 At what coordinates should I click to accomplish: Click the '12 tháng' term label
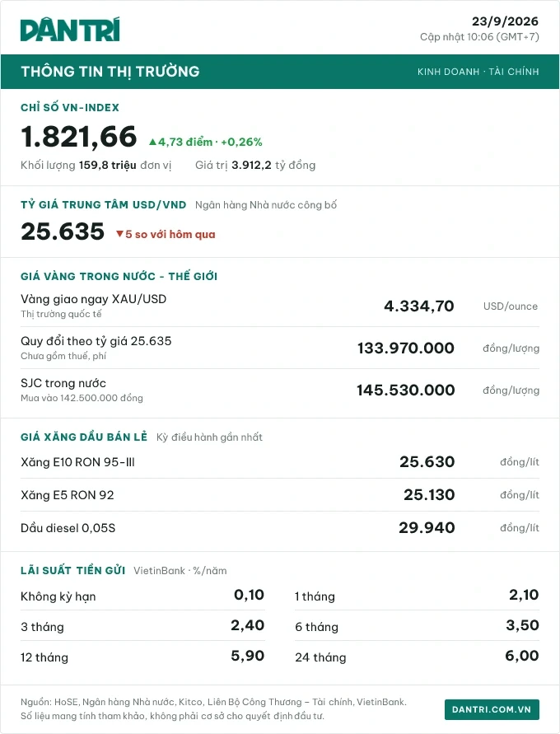coord(44,657)
